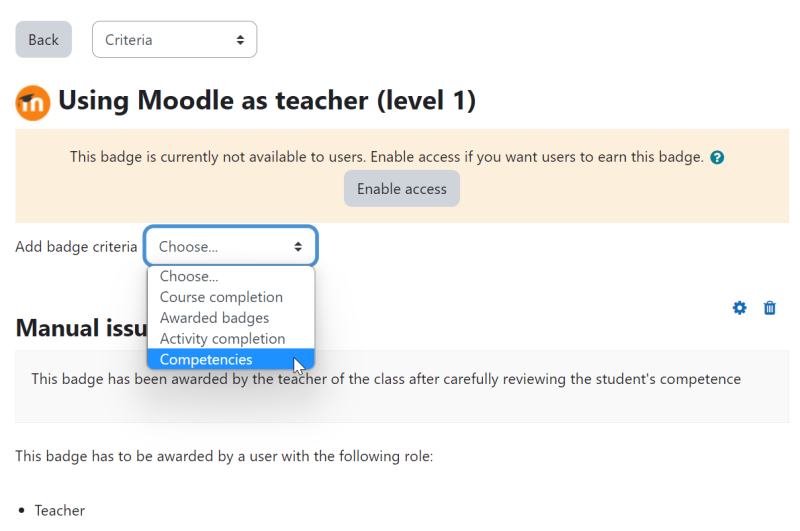Delete criterion using the trash icon
The width and height of the screenshot is (800, 531).
769,308
